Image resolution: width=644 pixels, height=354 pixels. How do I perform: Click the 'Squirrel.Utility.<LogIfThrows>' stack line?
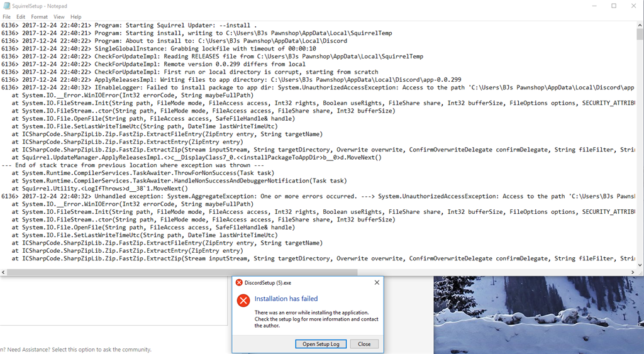pyautogui.click(x=100, y=189)
